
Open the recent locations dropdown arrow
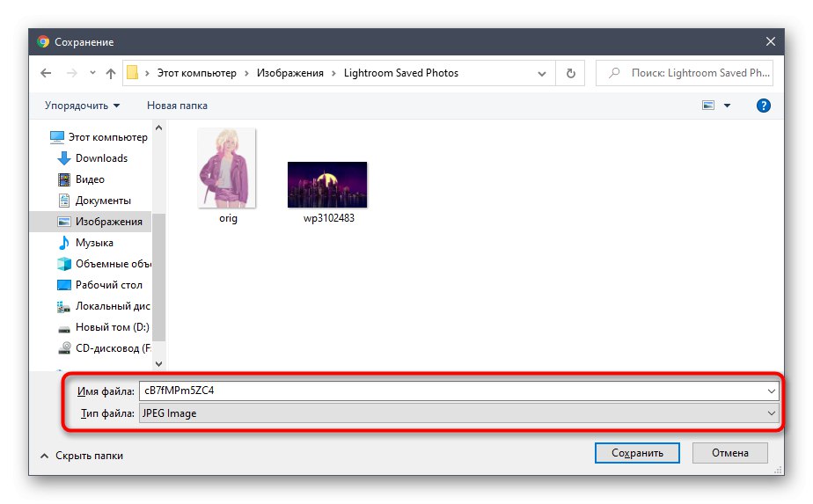pyautogui.click(x=92, y=73)
